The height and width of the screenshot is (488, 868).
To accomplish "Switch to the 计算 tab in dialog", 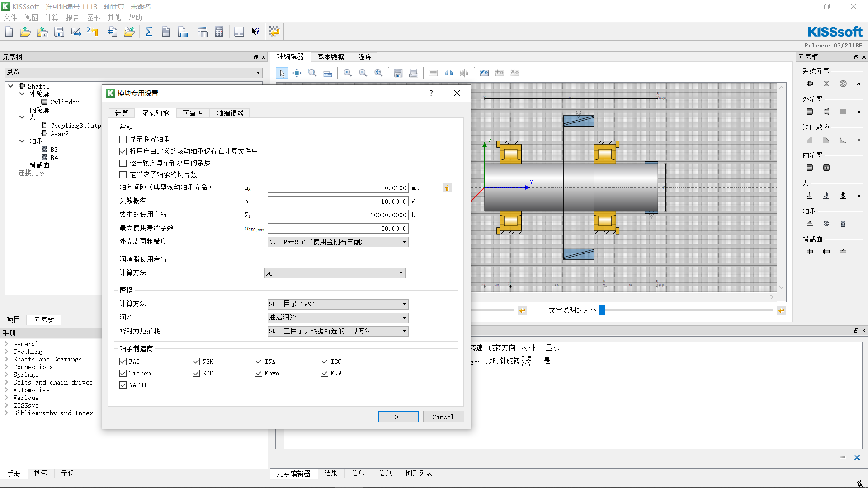I will [122, 113].
